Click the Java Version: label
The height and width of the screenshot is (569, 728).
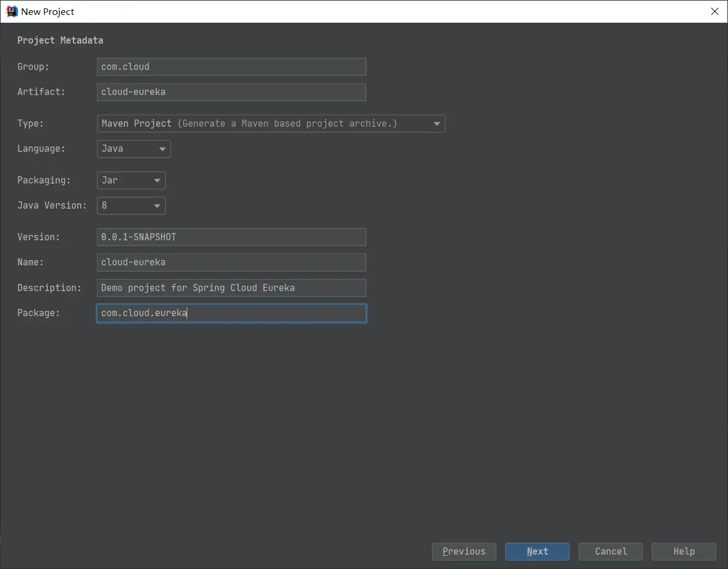[52, 206]
